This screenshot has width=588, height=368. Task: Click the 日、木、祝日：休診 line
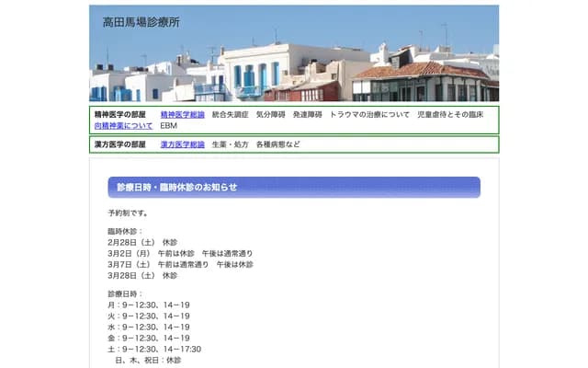click(148, 360)
